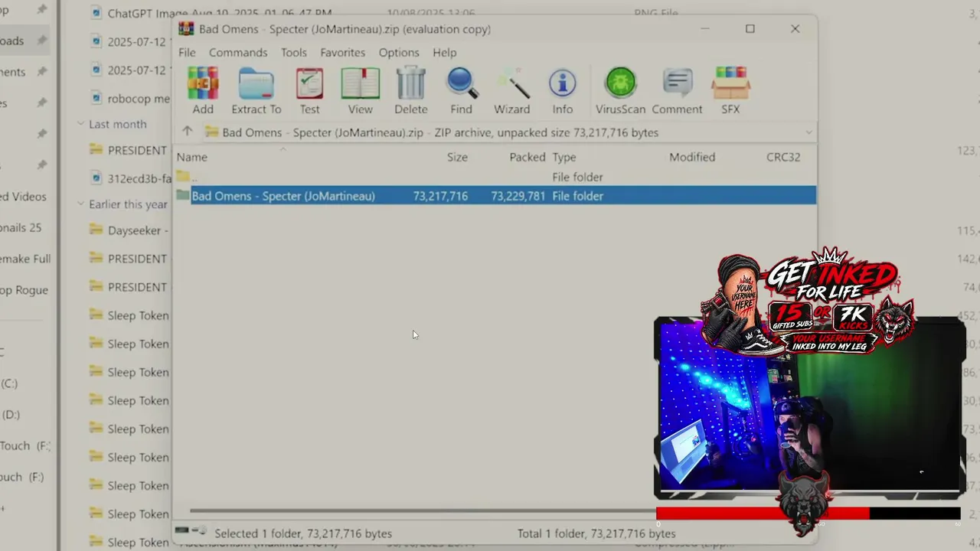Sort by the Name column header
The image size is (980, 551).
pos(192,157)
